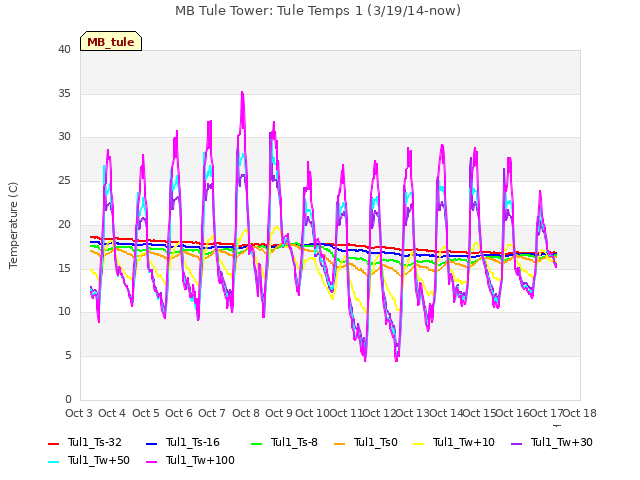Click the 15 y-axis tick label
Viewport: 640px width, 480px height.
(64, 268)
